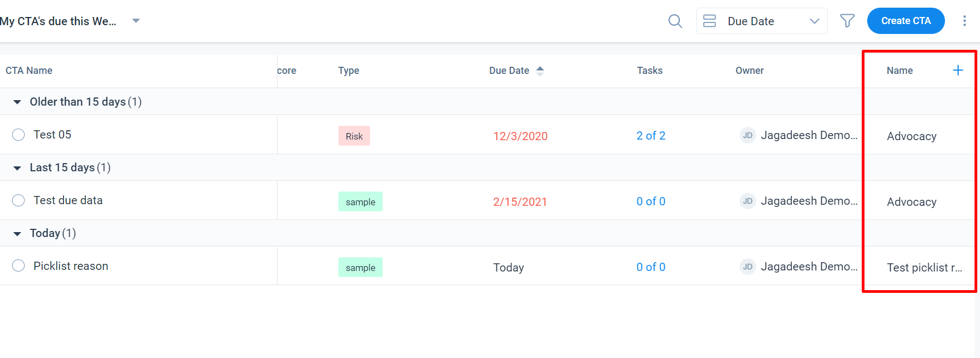This screenshot has height=358, width=980.
Task: Click the Tasks column header
Action: coord(650,71)
